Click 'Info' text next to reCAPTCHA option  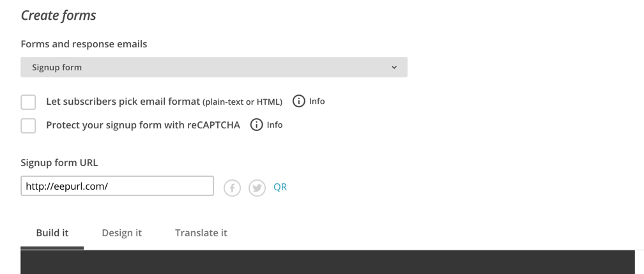(275, 125)
